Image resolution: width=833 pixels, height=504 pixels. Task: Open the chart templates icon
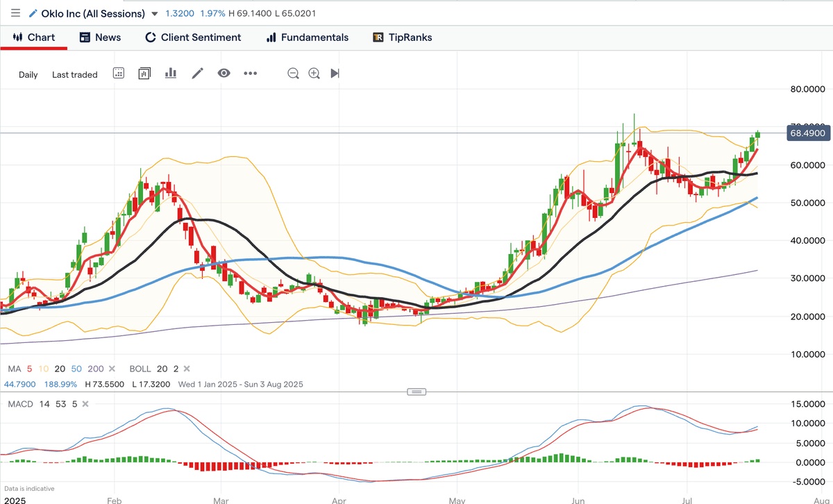coord(144,73)
